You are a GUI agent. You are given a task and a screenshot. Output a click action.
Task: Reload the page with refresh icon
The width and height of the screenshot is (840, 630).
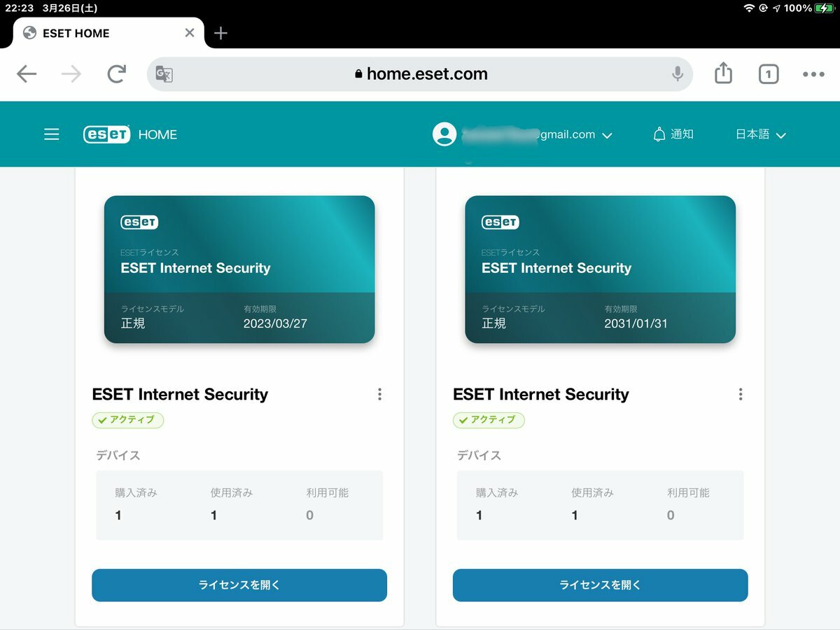[x=117, y=74]
